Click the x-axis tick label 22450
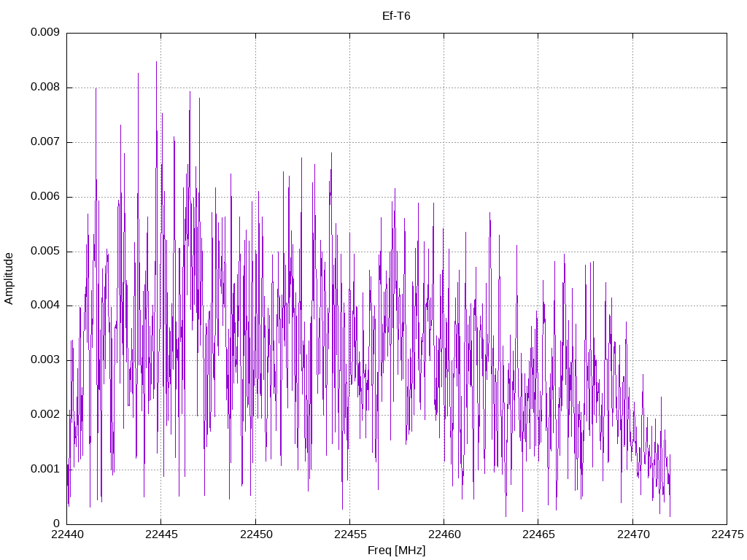This screenshot has width=747, height=560. click(256, 534)
